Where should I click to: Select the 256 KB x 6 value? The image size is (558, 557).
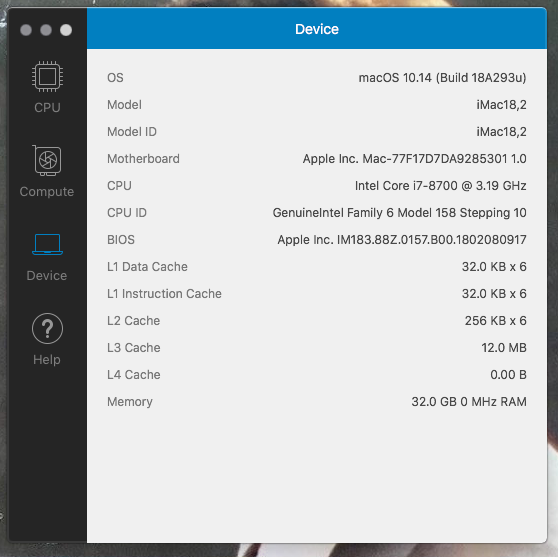click(x=496, y=321)
